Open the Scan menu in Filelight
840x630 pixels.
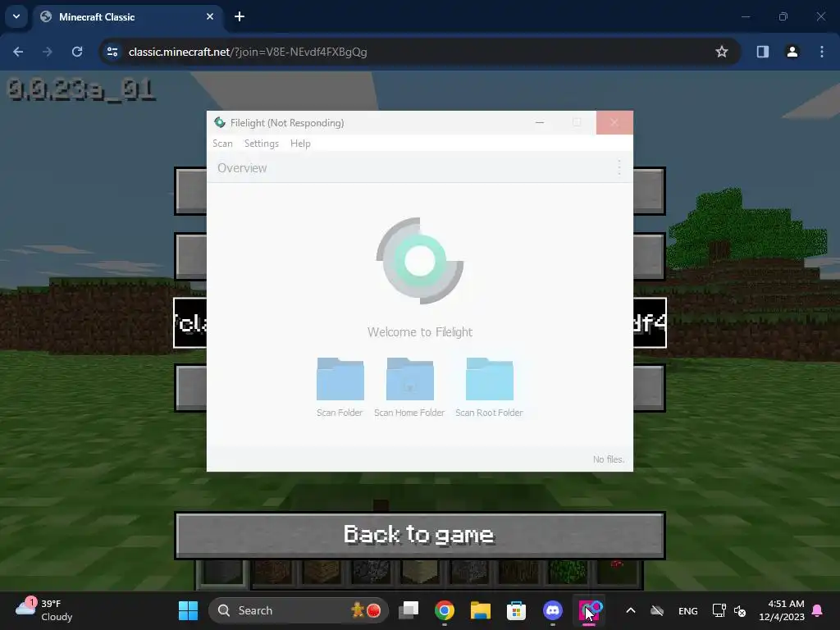point(222,144)
